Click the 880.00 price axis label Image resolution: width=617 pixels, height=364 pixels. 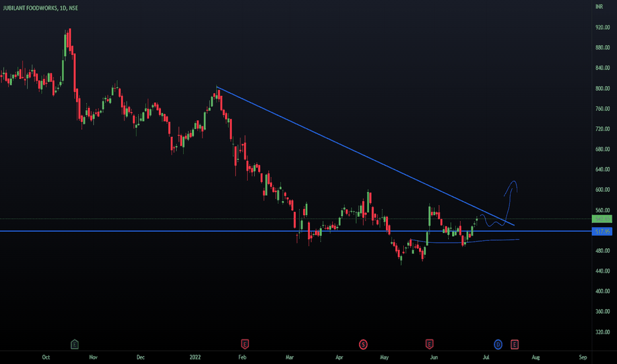pyautogui.click(x=602, y=48)
